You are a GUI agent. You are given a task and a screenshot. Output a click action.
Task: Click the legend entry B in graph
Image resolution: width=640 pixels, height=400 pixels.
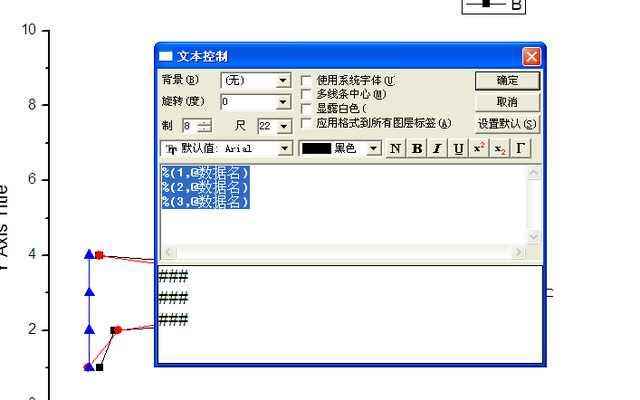coord(494,4)
